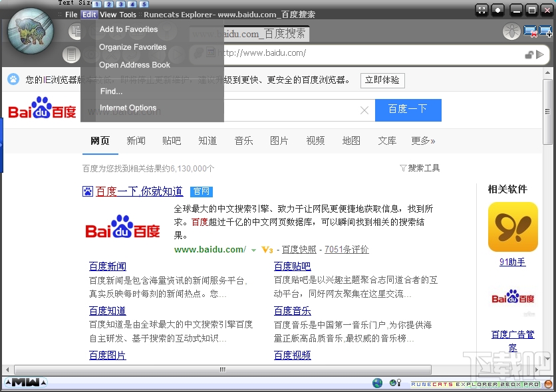Open the 百度贴吧 sublink
556x392 pixels.
(x=292, y=266)
